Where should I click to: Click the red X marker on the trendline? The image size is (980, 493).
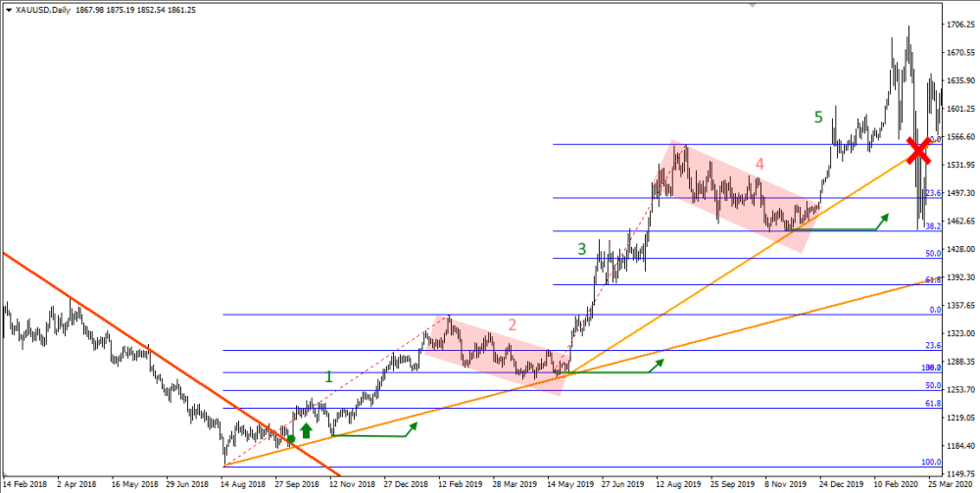918,150
